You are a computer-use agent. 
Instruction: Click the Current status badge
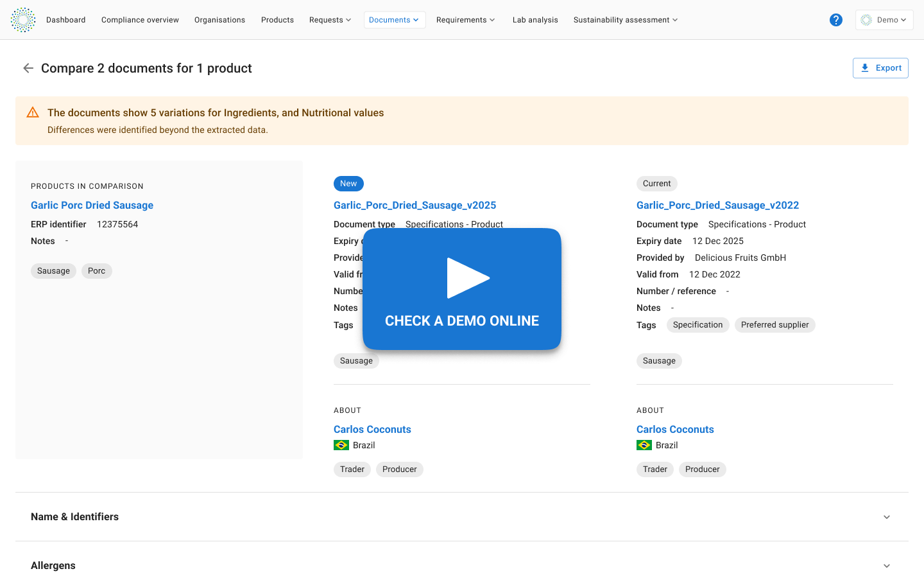tap(657, 184)
